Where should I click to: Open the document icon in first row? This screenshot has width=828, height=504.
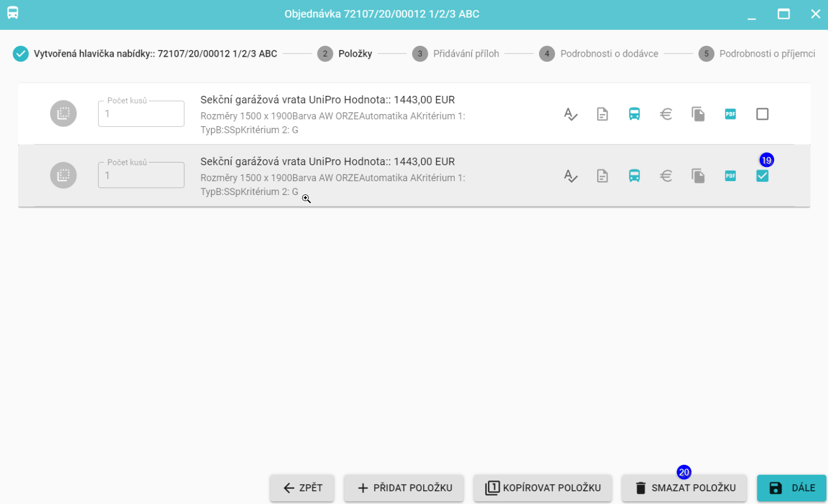tap(603, 114)
